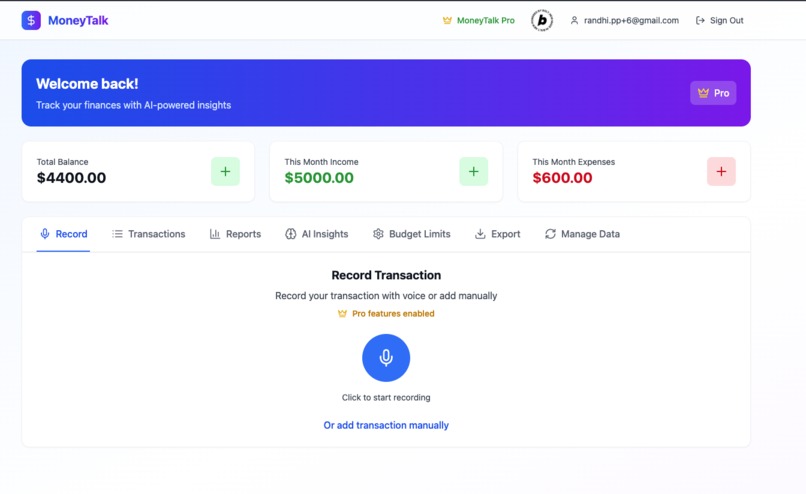Screen dimensions: 806x494
Task: Click the 'Record Transaction' heading
Action: pyautogui.click(x=386, y=275)
